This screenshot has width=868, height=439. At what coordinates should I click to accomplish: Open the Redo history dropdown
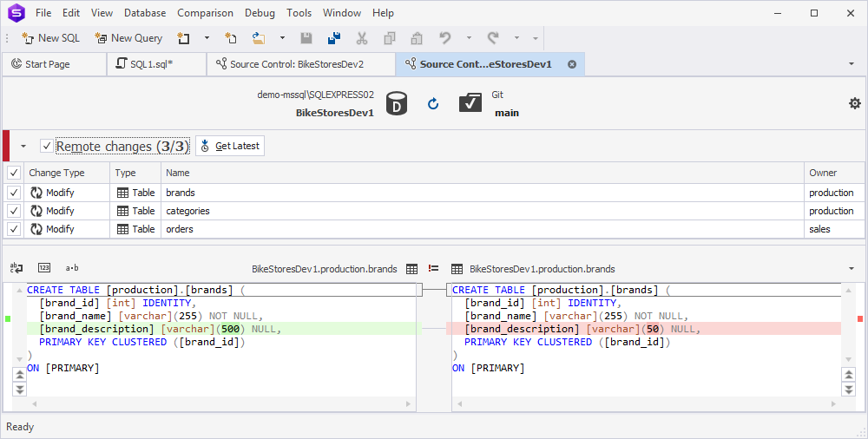click(x=517, y=38)
